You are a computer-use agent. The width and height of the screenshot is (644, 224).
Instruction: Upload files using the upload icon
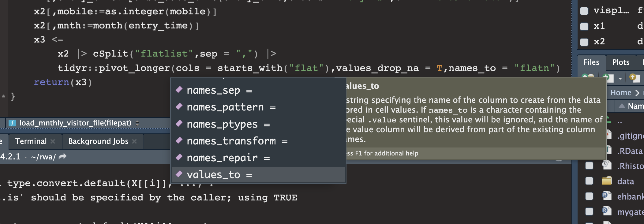tap(635, 77)
